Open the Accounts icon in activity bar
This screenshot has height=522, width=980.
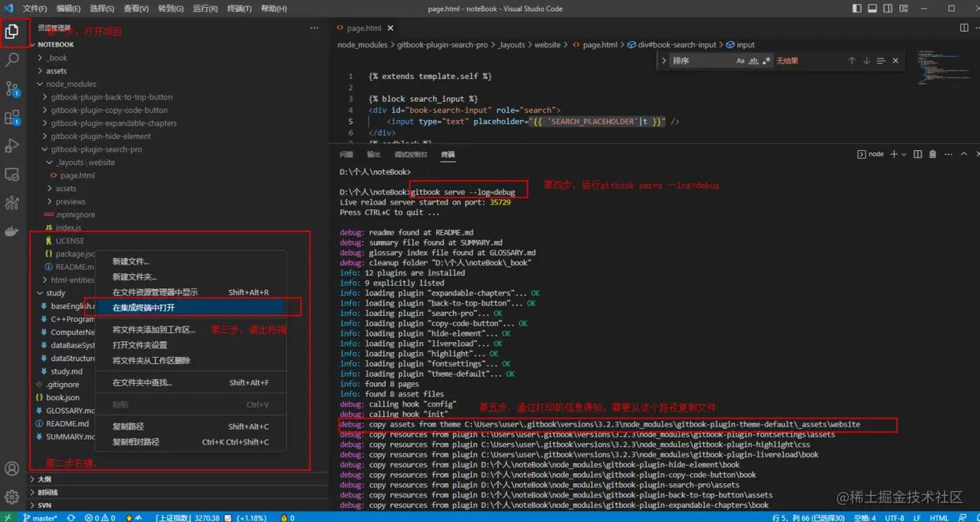coord(12,468)
